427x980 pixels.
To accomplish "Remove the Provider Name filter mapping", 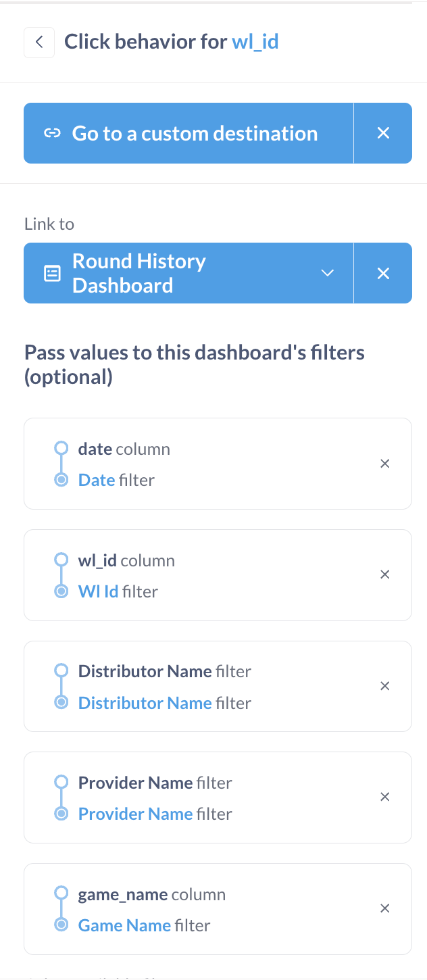I will click(385, 797).
